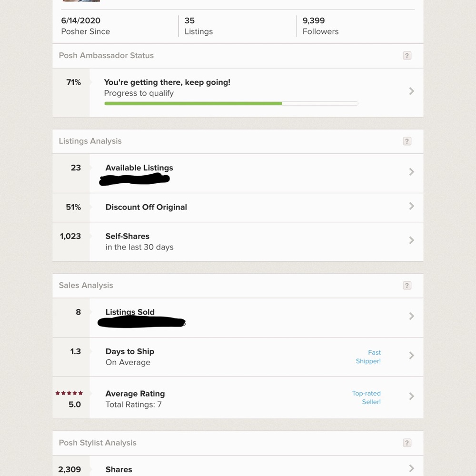The image size is (476, 476).
Task: Expand Discount Off Original row chevron
Action: coord(412,206)
